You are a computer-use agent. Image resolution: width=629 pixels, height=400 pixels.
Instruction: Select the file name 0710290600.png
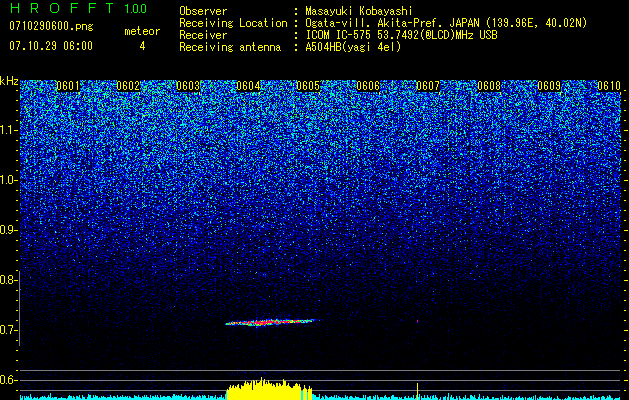51,26
